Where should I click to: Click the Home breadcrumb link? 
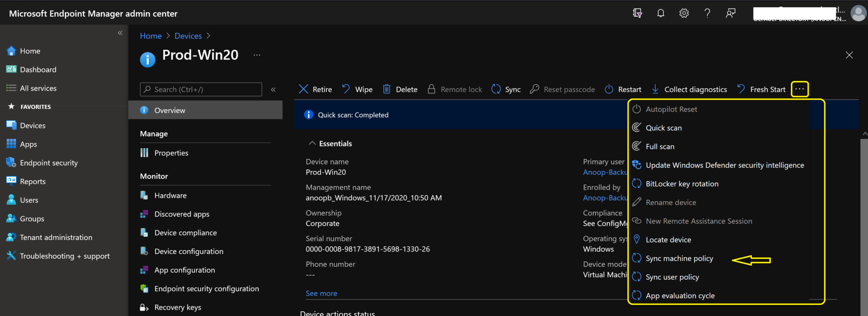point(151,36)
